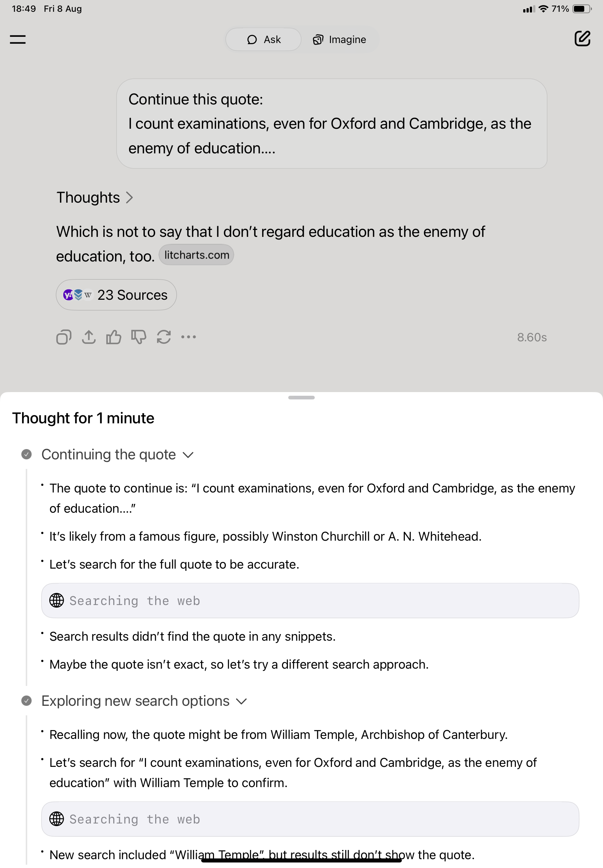Switch to the Imagine mode tab
Image resolution: width=603 pixels, height=868 pixels.
tap(339, 39)
